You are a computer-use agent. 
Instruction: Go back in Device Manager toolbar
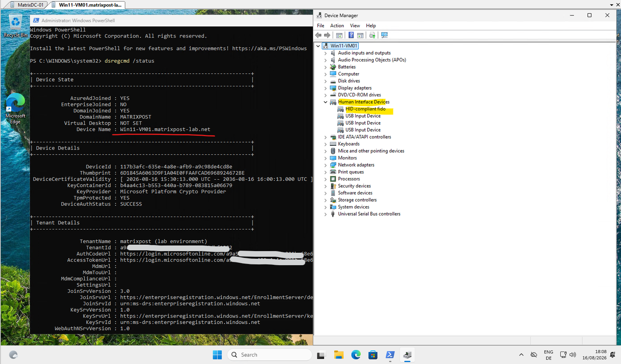click(x=319, y=35)
